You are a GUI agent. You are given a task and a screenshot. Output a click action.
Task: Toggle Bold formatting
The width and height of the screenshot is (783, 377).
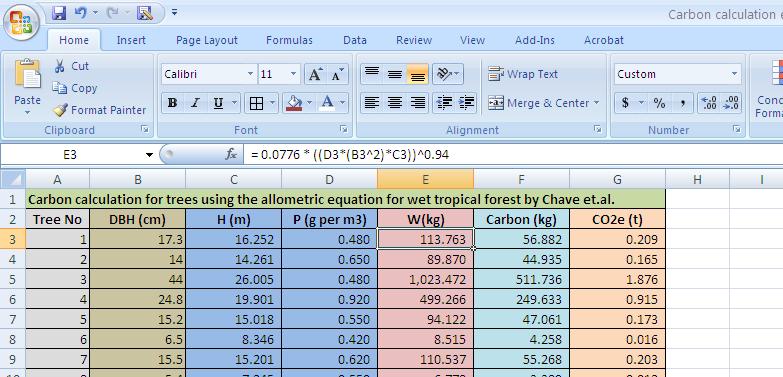[x=172, y=103]
